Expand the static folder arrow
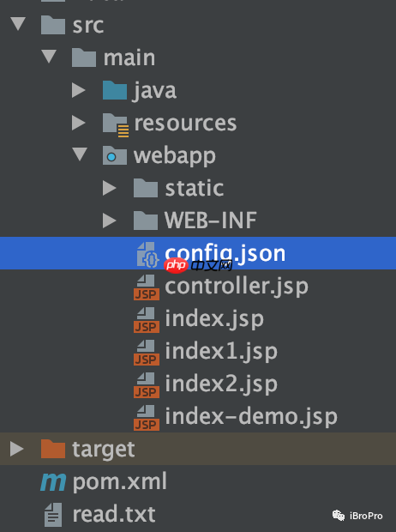This screenshot has width=396, height=532. coord(110,188)
